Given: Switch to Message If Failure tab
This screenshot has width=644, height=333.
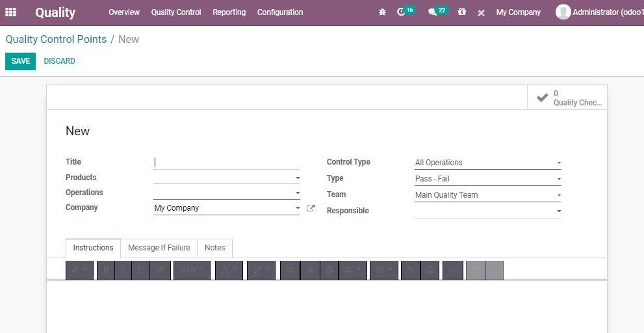Looking at the screenshot, I should click(x=159, y=248).
